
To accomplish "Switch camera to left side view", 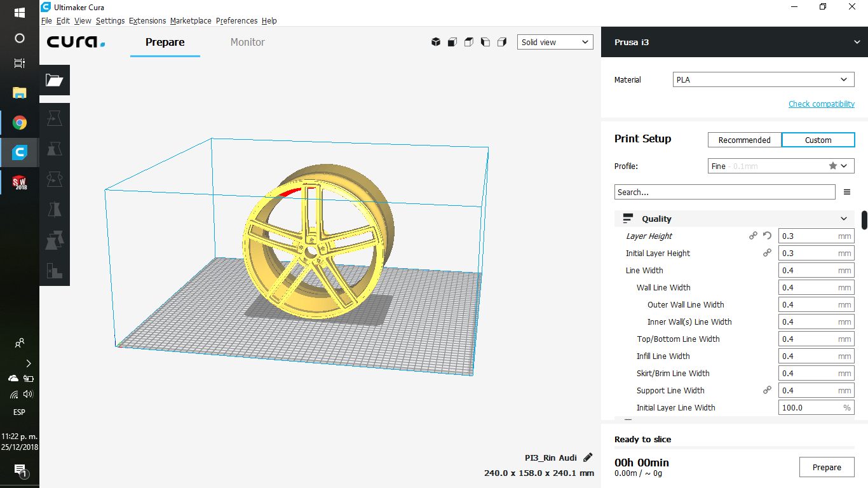I will (x=485, y=42).
